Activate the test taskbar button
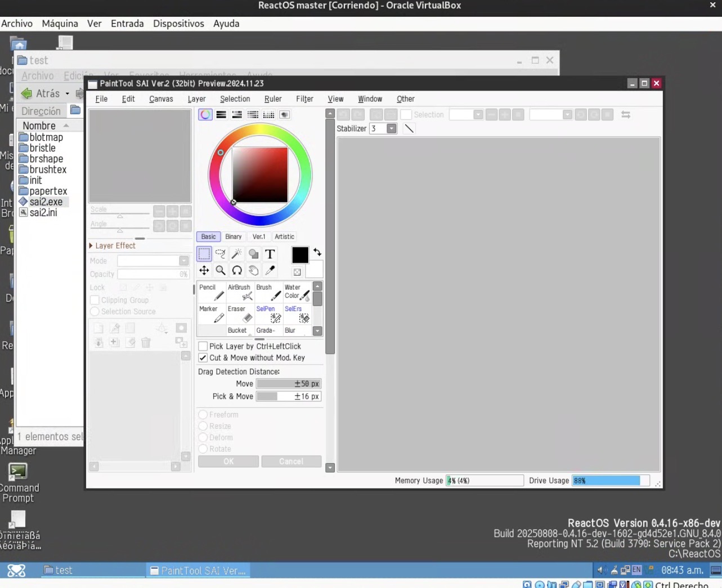 93,571
